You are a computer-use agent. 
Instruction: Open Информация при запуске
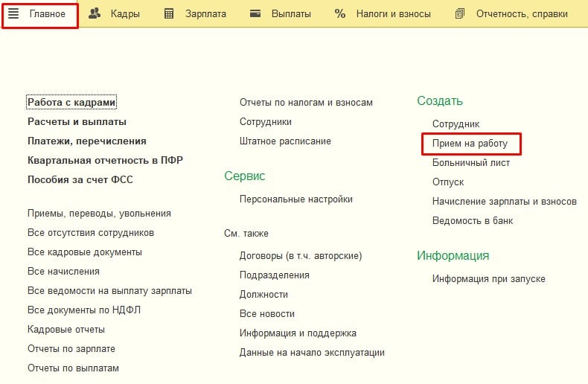pos(488,279)
